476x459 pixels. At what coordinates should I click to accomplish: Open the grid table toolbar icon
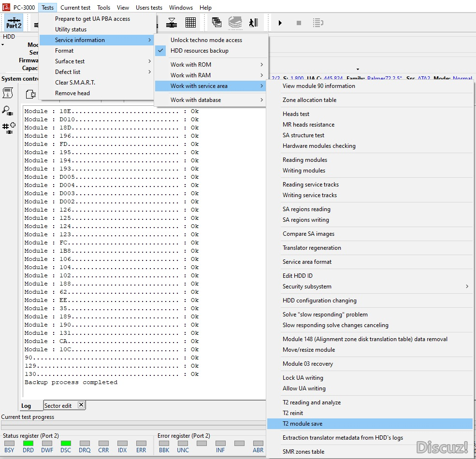190,22
